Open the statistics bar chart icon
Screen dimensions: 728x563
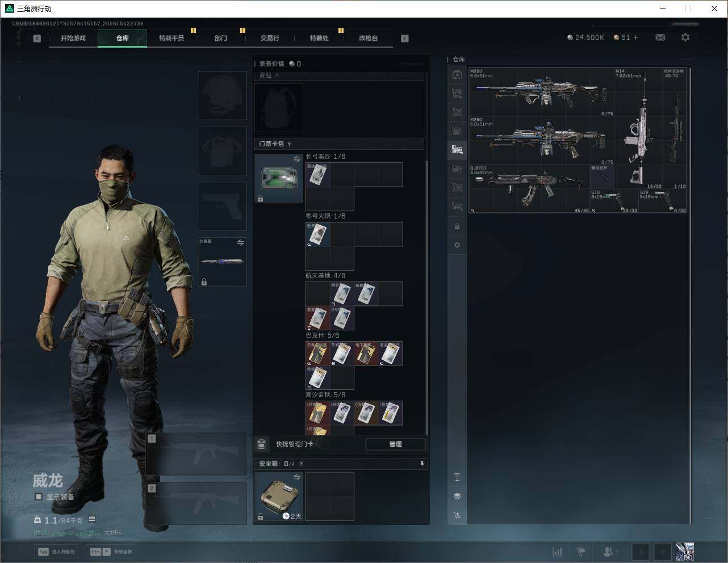tap(558, 552)
